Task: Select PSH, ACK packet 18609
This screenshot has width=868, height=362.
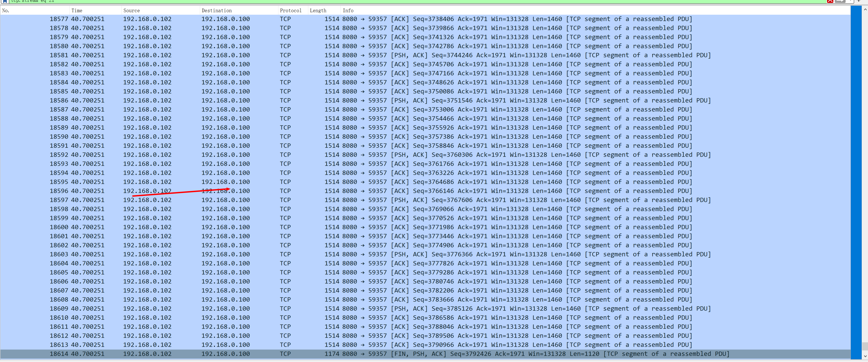Action: 425,309
